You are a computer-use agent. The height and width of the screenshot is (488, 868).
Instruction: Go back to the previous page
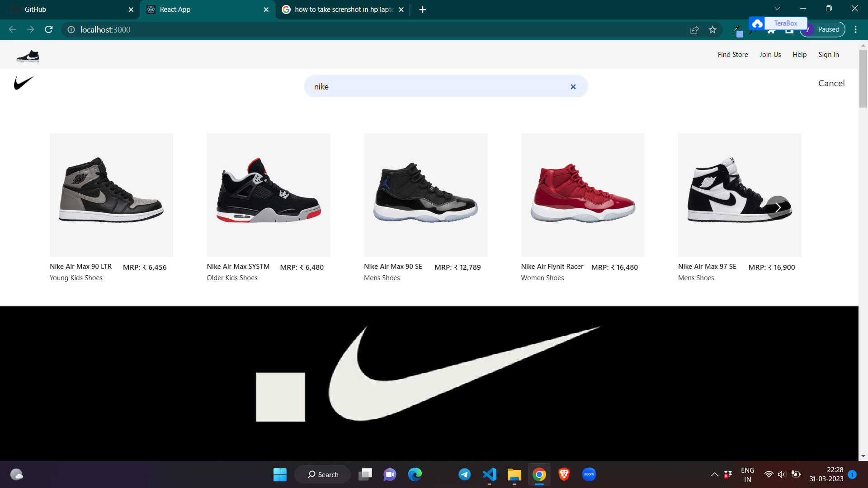(x=12, y=29)
